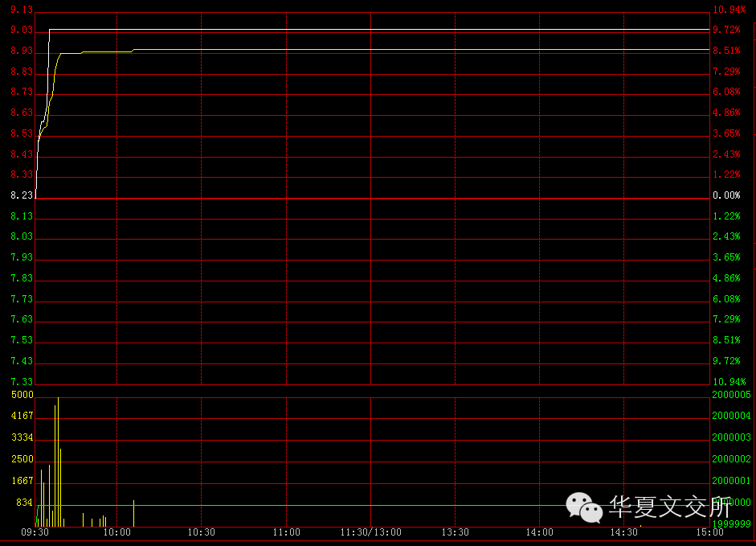Click the red 6.08% percentage label
The height and width of the screenshot is (546, 756).
coord(726,92)
